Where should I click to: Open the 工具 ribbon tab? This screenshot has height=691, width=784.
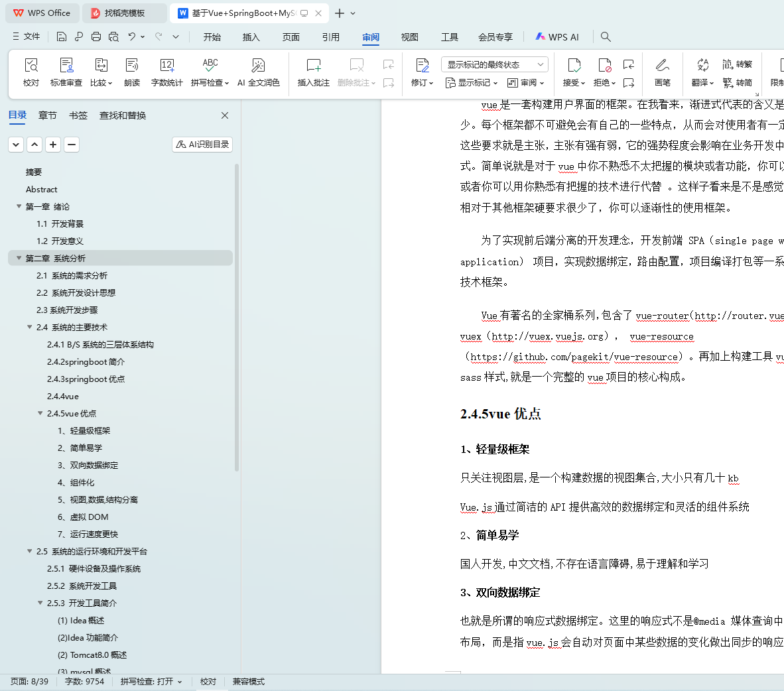450,37
